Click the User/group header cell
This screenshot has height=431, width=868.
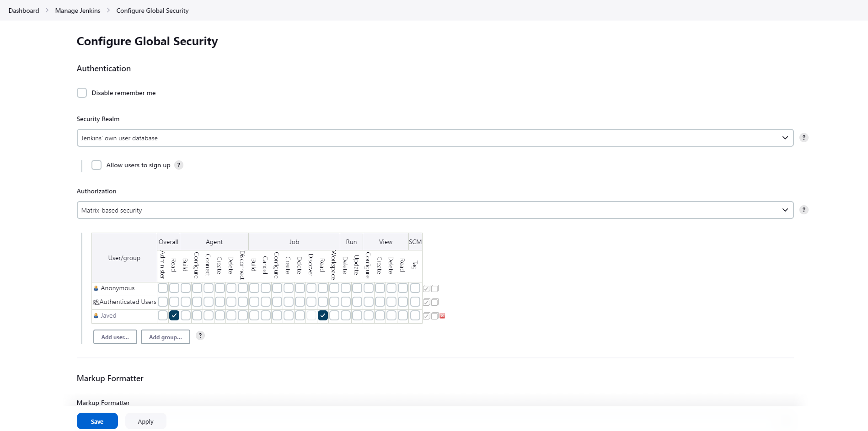[x=124, y=258]
